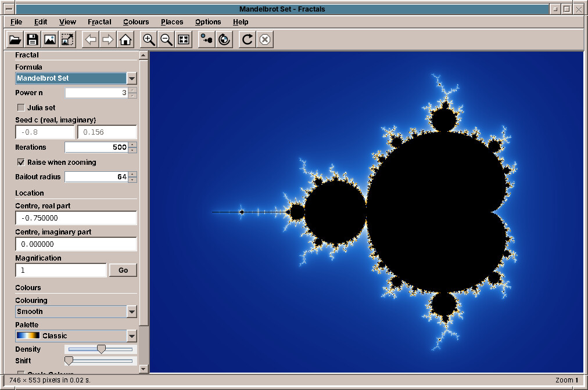Click the Zoom in magnifier icon
The width and height of the screenshot is (588, 390).
[x=149, y=39]
